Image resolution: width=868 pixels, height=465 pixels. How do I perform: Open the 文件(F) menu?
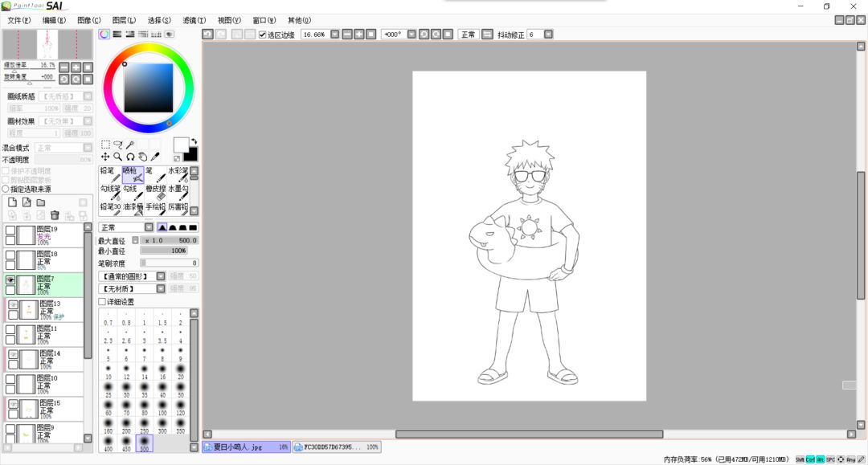(x=18, y=20)
